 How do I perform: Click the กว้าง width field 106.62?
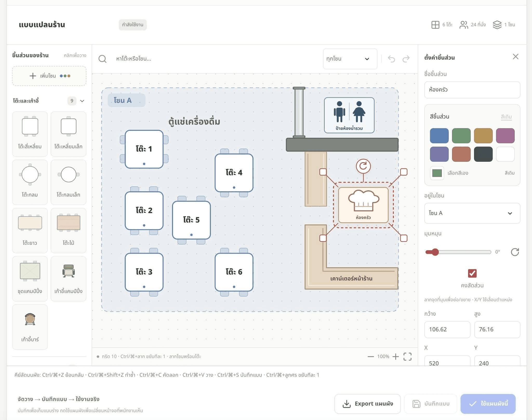pyautogui.click(x=447, y=329)
